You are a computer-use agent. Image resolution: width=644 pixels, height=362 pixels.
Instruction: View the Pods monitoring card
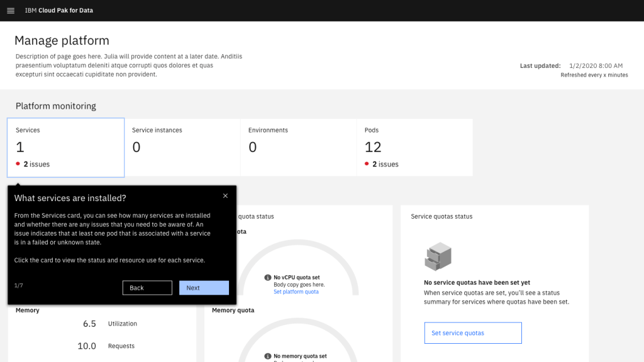414,147
